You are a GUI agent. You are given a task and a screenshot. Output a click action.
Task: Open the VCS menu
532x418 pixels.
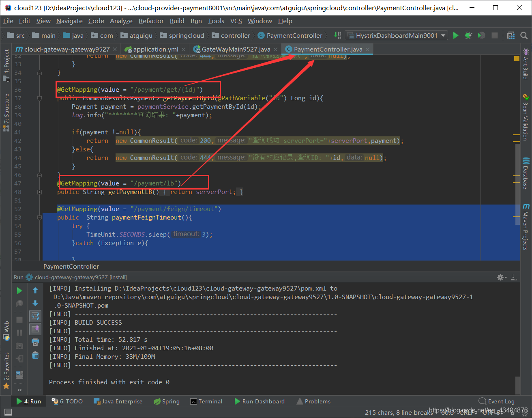click(x=236, y=21)
